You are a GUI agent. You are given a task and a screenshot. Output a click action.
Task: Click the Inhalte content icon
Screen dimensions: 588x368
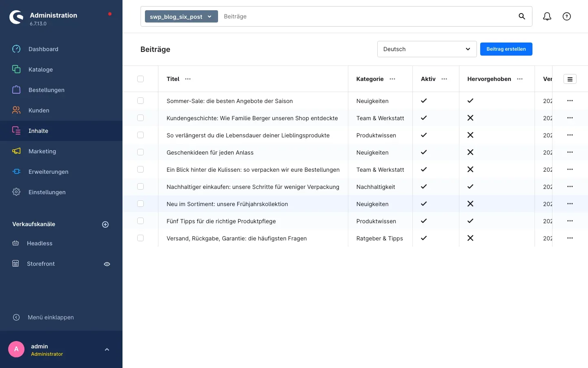point(16,131)
